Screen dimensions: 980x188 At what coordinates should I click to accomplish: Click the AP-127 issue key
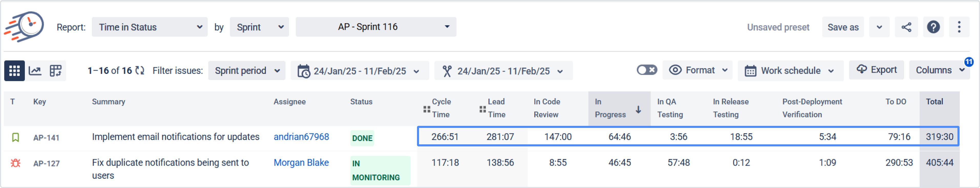click(46, 164)
